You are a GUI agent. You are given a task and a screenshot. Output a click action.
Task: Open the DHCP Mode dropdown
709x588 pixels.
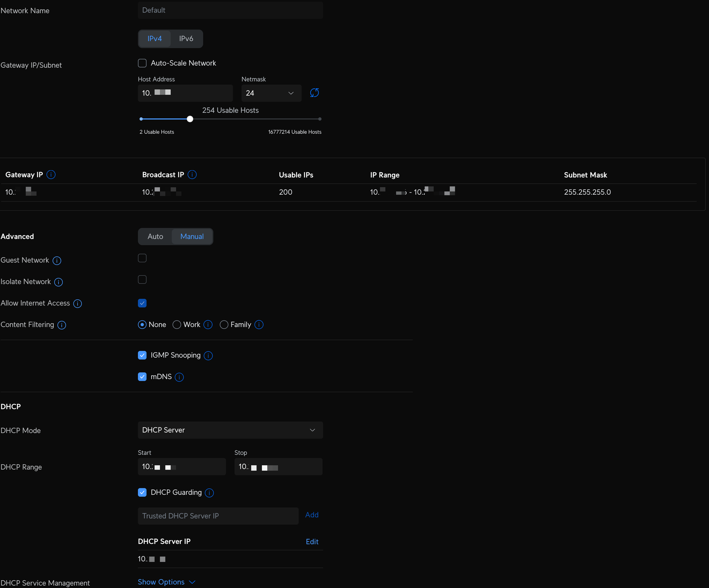click(230, 430)
